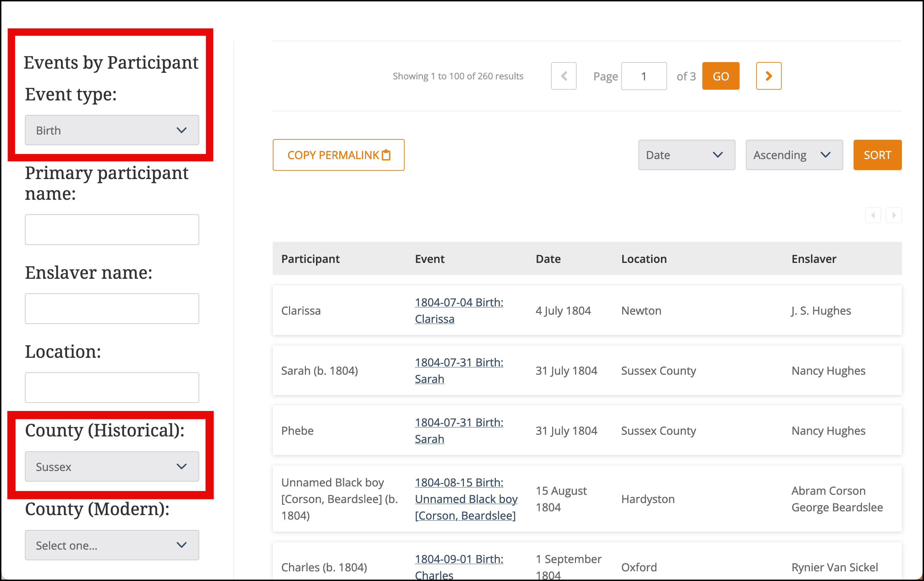
Task: Click the Phebe participant cell
Action: tap(297, 431)
